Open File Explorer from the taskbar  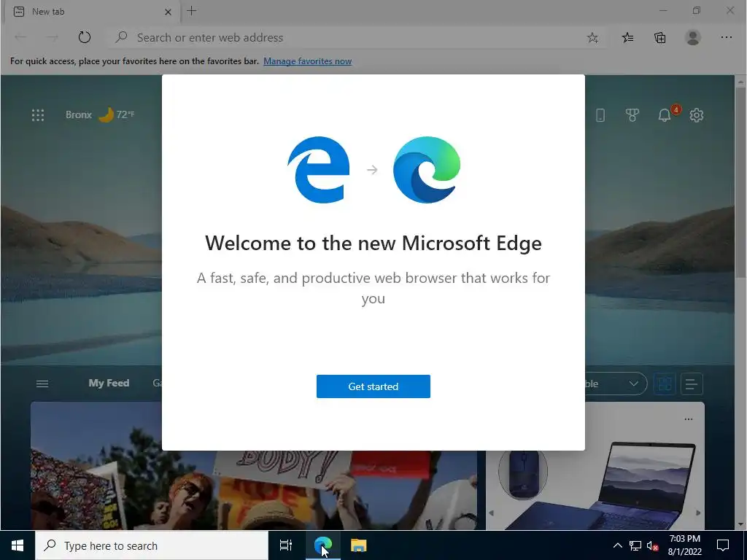coord(359,545)
